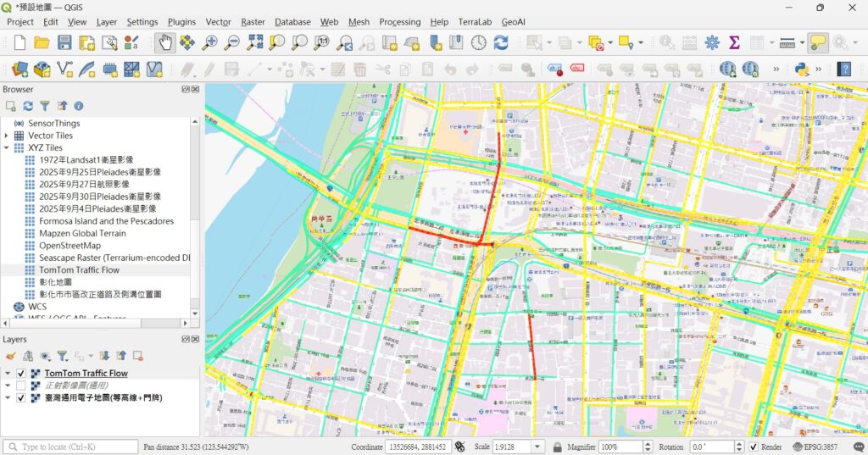Open the layout manager icon
Screen dimensions: 868x455
click(109, 42)
